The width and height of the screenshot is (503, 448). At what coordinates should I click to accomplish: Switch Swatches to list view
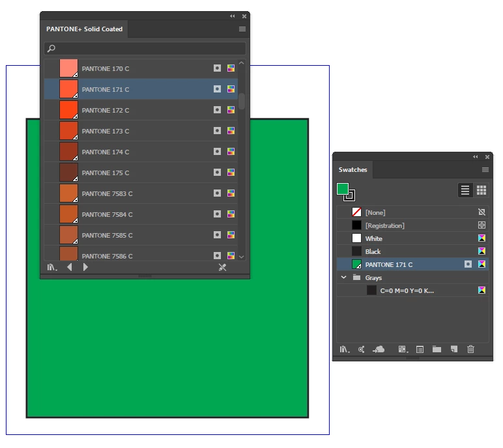click(465, 190)
